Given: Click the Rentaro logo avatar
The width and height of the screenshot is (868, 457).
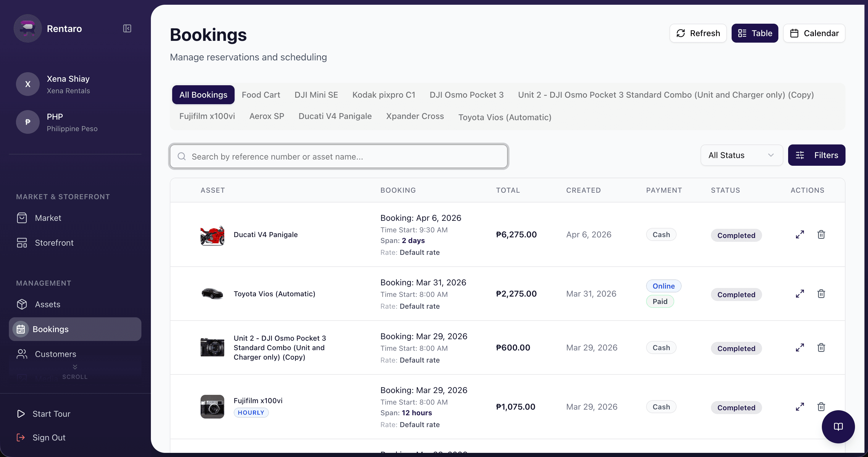Looking at the screenshot, I should click(x=28, y=29).
